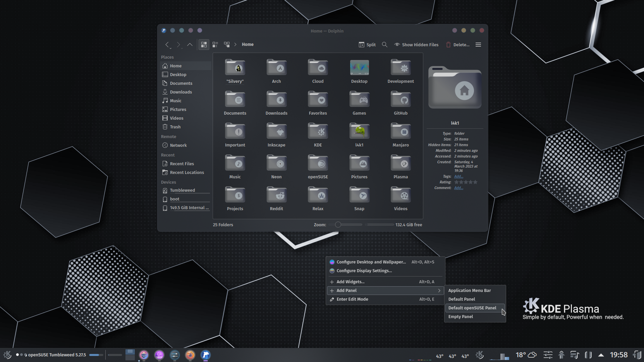The height and width of the screenshot is (362, 644).
Task: Choose Enter Edit Mode
Action: [385, 299]
